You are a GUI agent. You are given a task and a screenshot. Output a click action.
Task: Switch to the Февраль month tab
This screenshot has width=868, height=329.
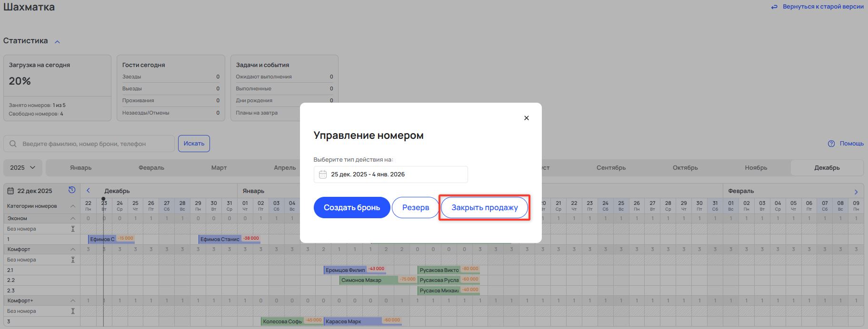coord(151,168)
